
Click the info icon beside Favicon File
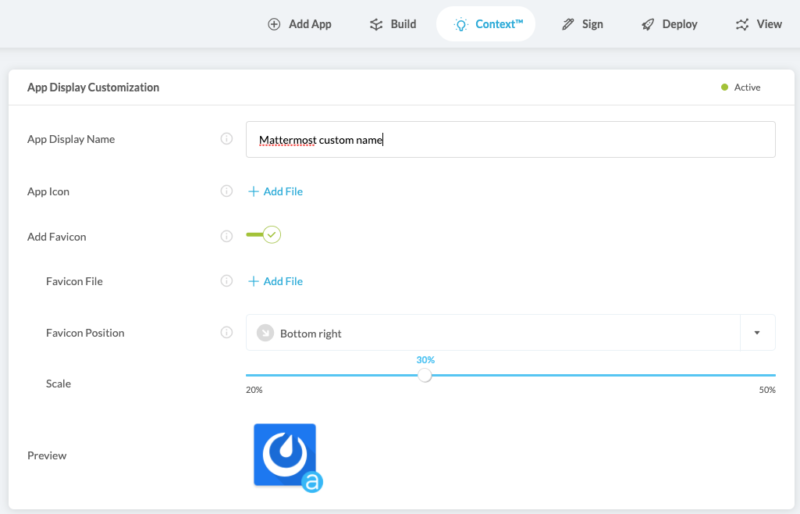click(227, 281)
